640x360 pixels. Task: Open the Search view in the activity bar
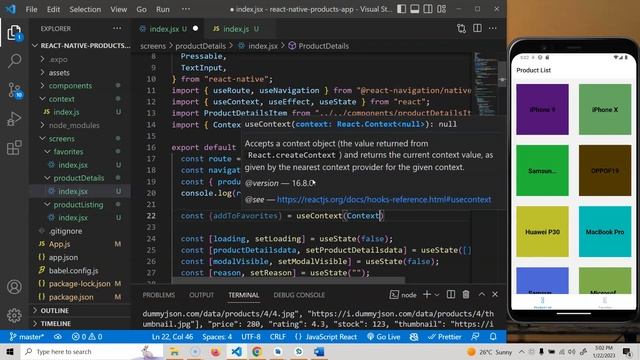pos(14,61)
